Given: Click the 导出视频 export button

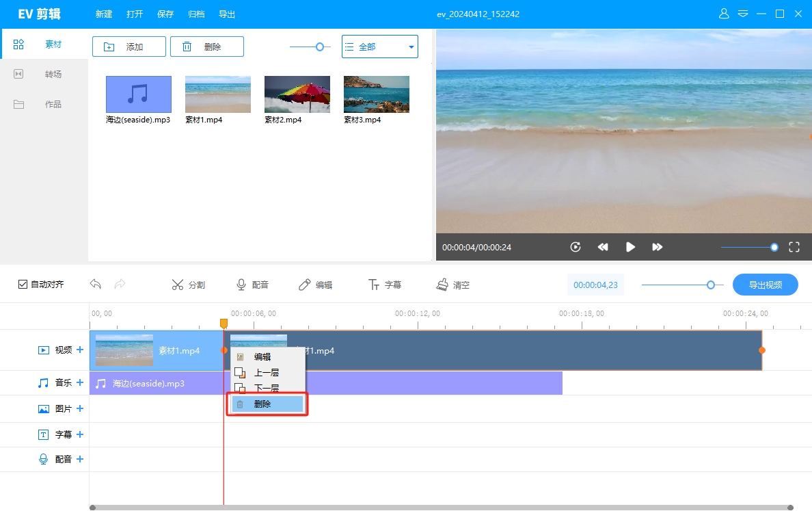Looking at the screenshot, I should click(765, 285).
